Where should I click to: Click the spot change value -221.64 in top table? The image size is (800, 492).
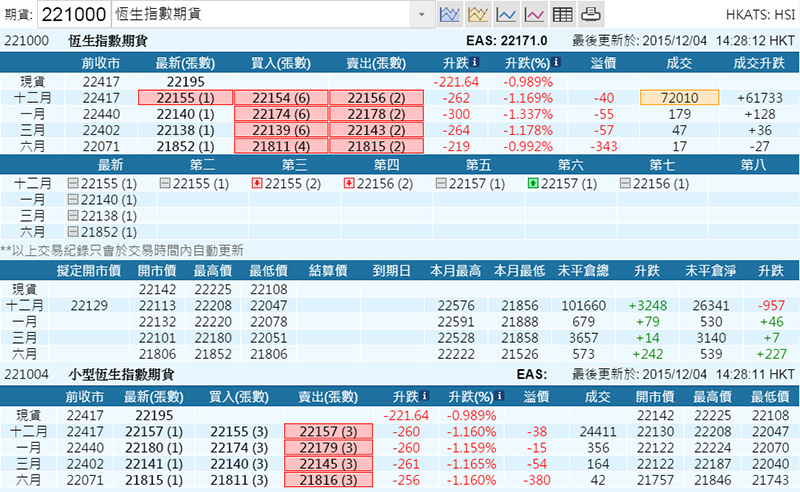(456, 82)
